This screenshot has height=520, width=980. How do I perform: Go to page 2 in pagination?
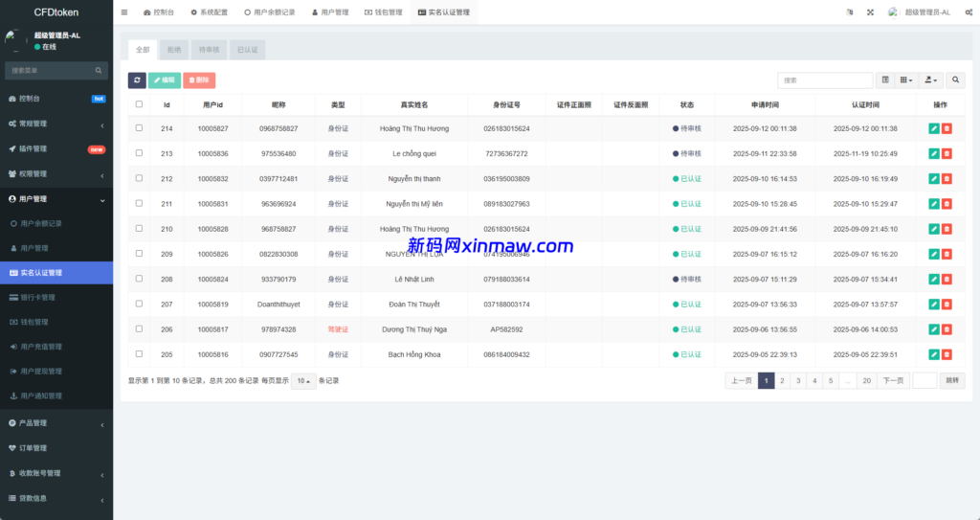[782, 380]
